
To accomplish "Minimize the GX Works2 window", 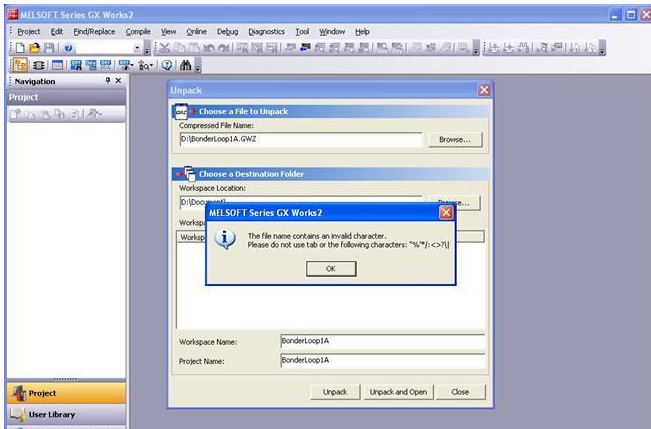I will [616, 15].
